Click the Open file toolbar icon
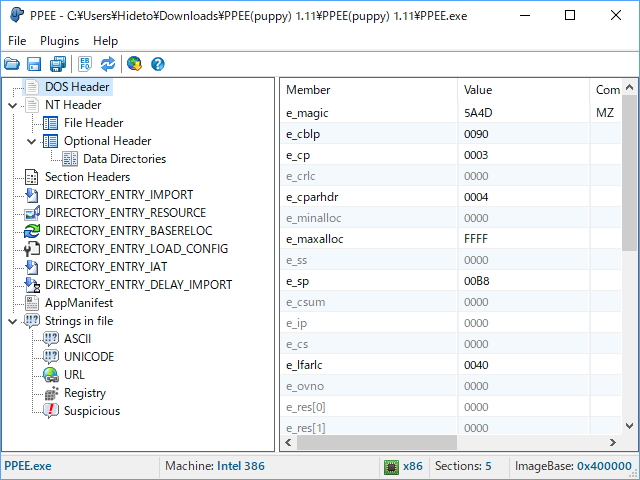The width and height of the screenshot is (640, 480). [x=12, y=64]
